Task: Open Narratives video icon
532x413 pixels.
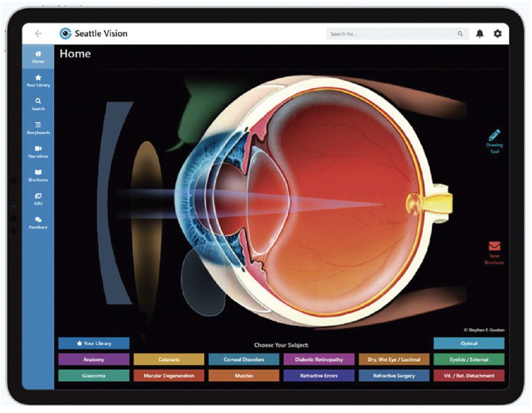Action: click(38, 149)
